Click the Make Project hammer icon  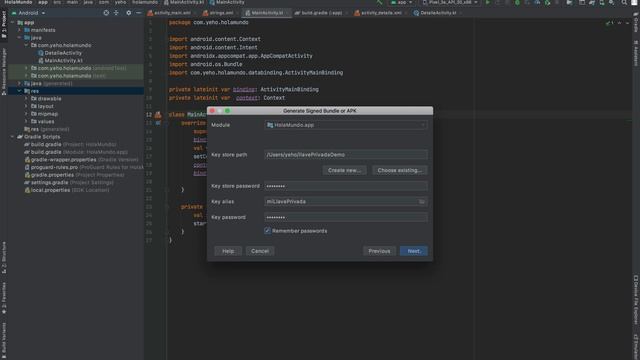pyautogui.click(x=379, y=2)
